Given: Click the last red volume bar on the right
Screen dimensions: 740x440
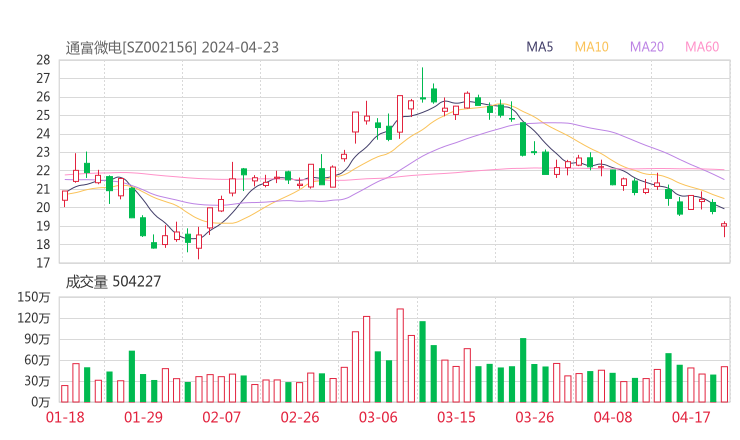Looking at the screenshot, I should [724, 384].
